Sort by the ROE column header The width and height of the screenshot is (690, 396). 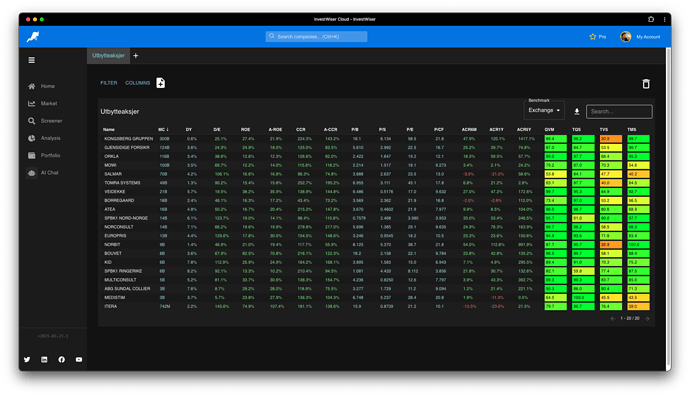click(x=246, y=129)
